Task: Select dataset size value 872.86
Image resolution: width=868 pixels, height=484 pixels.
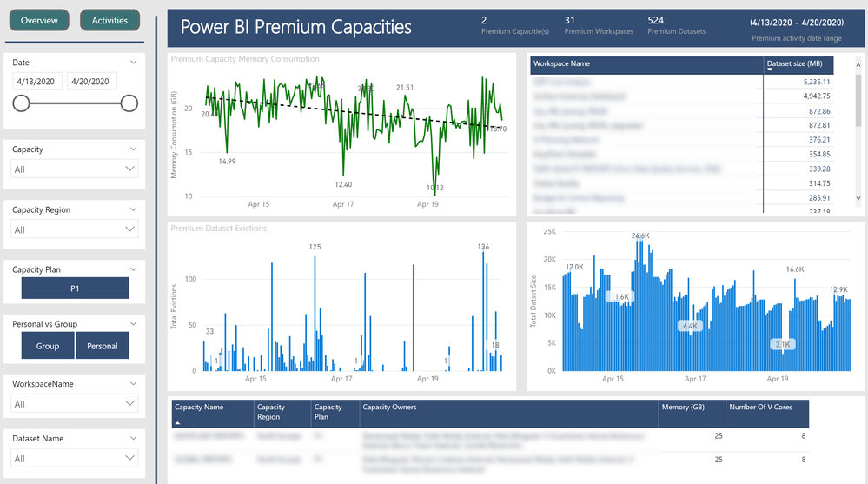Action: pyautogui.click(x=819, y=111)
